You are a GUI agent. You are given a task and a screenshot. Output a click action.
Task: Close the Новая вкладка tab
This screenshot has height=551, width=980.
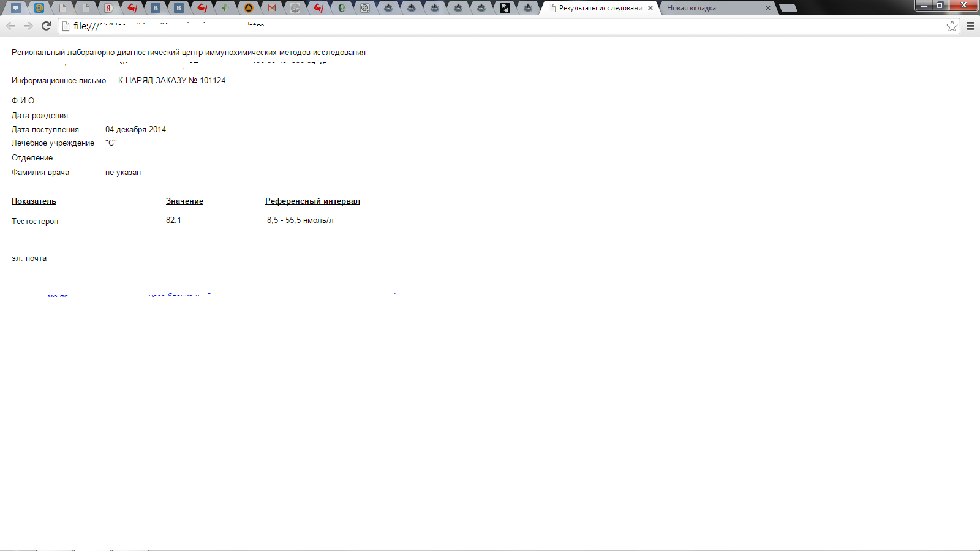[768, 8]
